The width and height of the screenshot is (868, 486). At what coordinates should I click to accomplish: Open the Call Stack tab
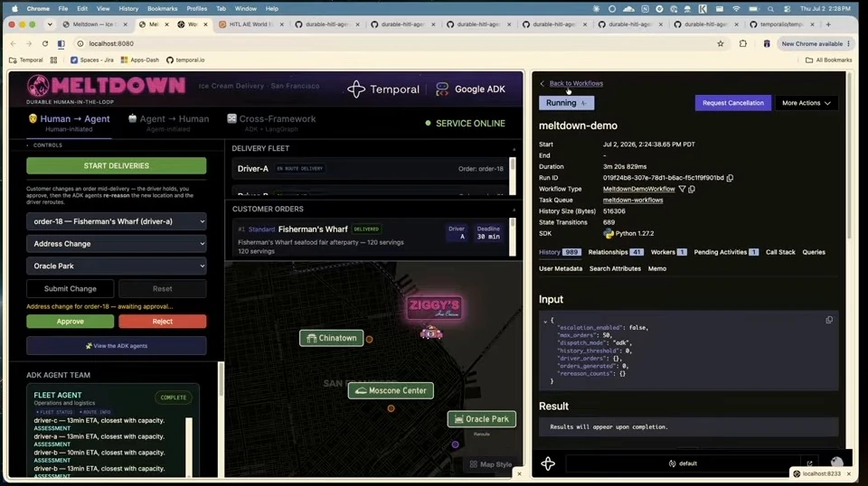click(x=780, y=252)
